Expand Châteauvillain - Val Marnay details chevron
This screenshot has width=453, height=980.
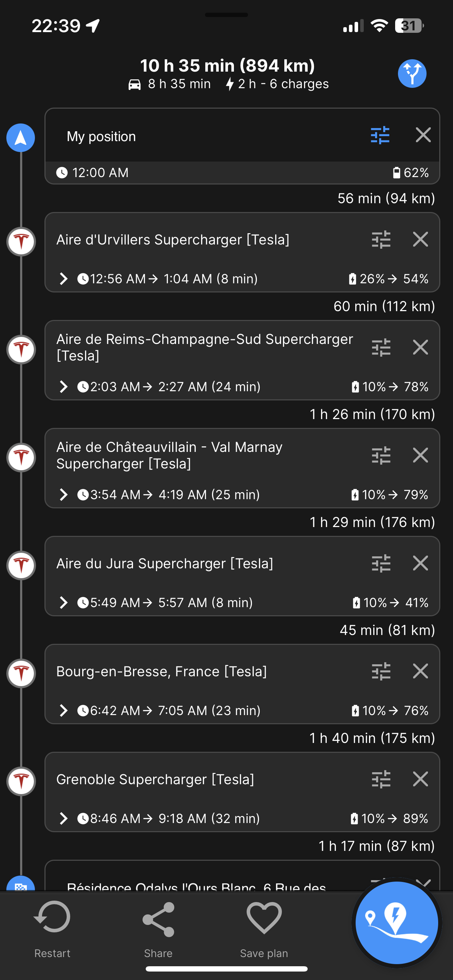pyautogui.click(x=64, y=495)
